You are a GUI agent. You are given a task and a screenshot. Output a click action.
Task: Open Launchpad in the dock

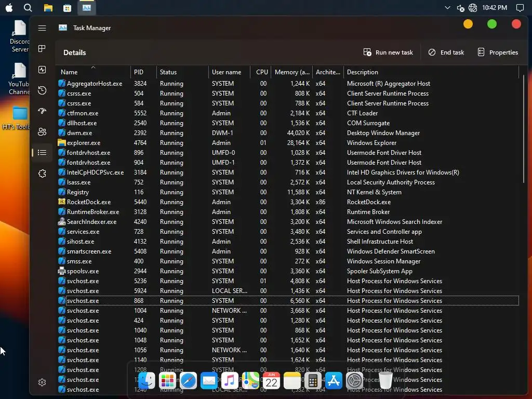point(168,380)
